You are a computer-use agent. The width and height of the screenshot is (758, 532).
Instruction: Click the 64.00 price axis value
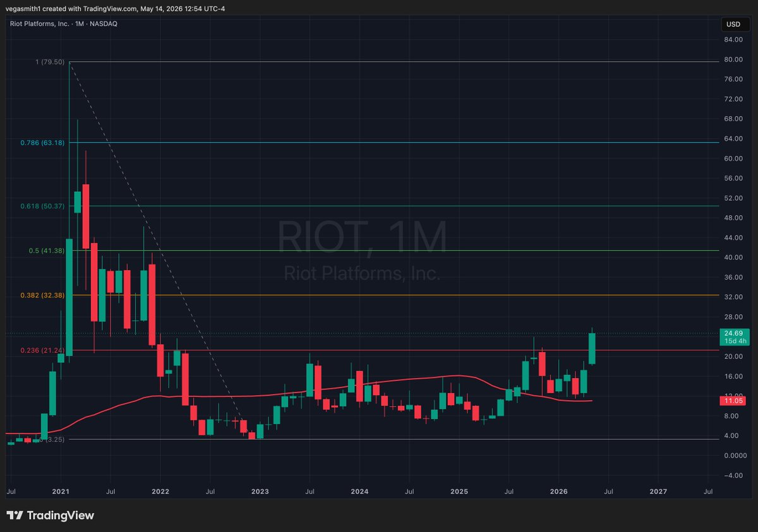click(x=733, y=139)
